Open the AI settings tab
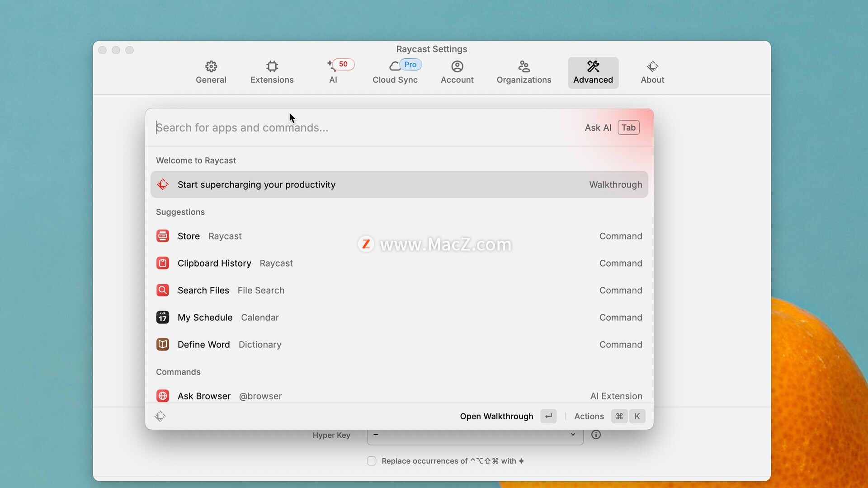Screen dimensions: 868x488 click(333, 73)
